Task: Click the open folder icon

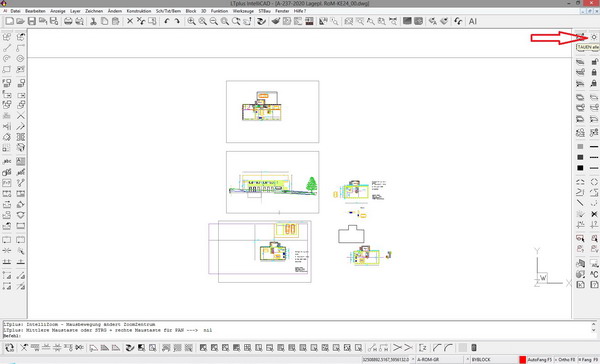Action: [x=21, y=21]
